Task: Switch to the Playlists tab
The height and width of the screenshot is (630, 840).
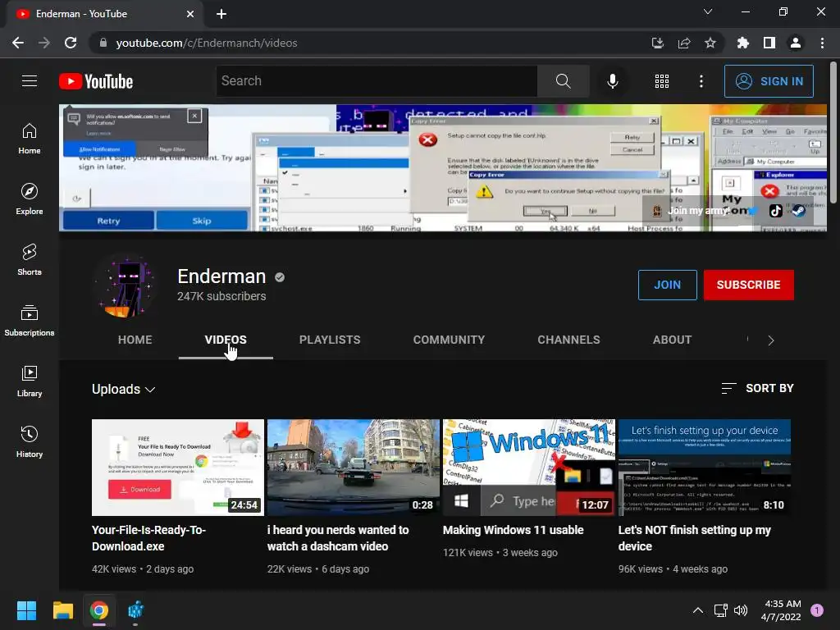Action: pos(330,340)
